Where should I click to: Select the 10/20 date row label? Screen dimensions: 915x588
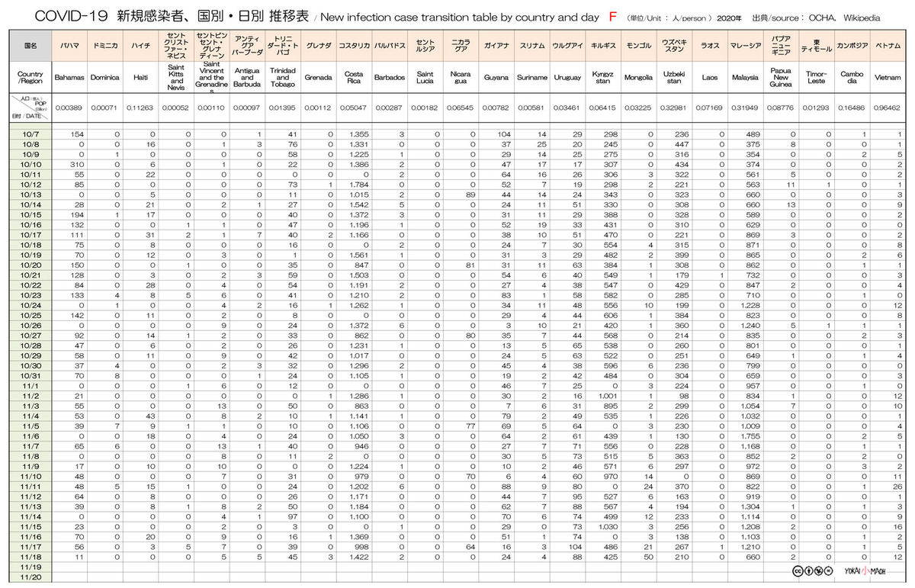31,264
